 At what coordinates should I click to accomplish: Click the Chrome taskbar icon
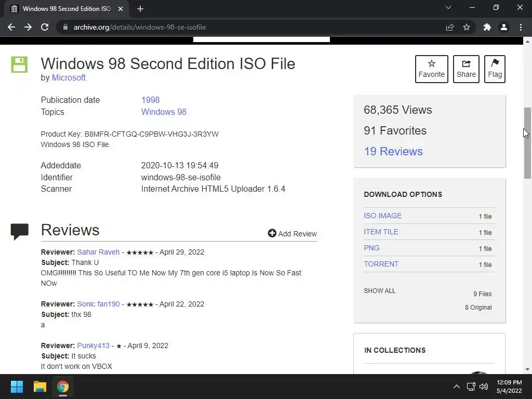click(x=62, y=387)
